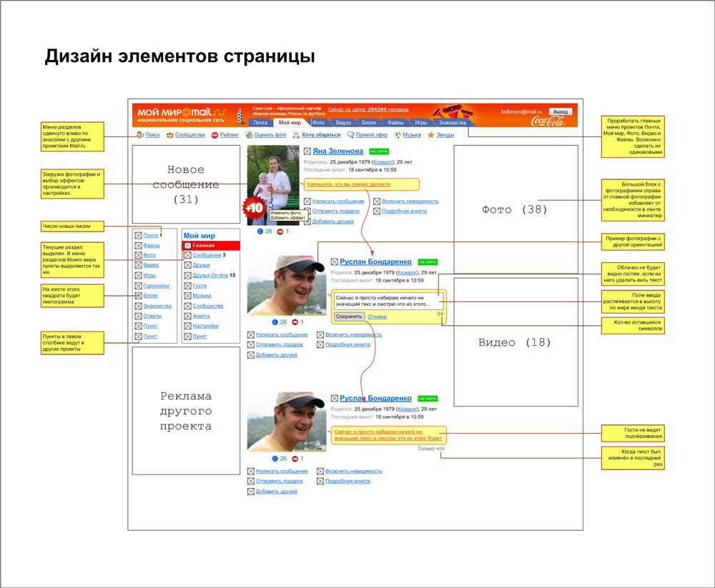Select the Поиск search icon in the toolbar
715x588 pixels.
pos(140,134)
